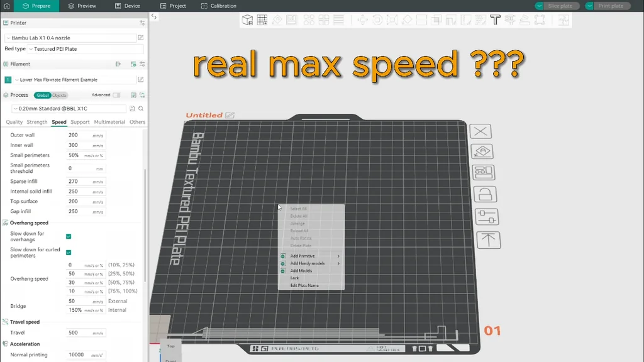Expand the Add Primitive submenu
644x362 pixels.
(x=311, y=256)
